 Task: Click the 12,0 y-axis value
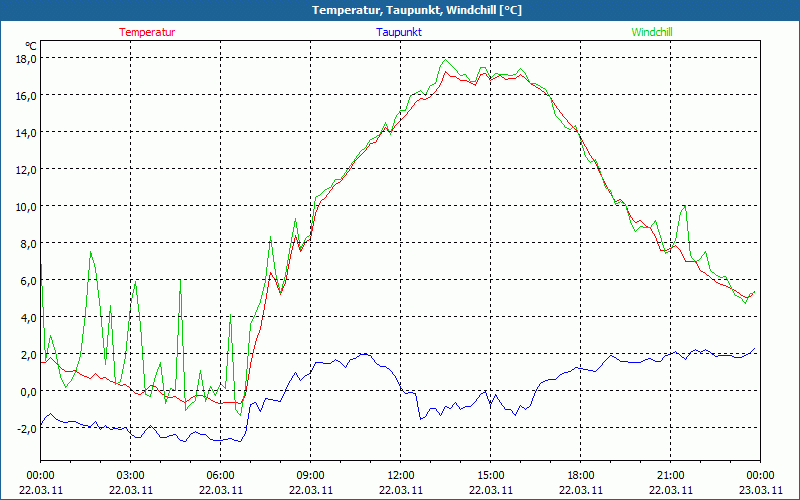pyautogui.click(x=27, y=169)
